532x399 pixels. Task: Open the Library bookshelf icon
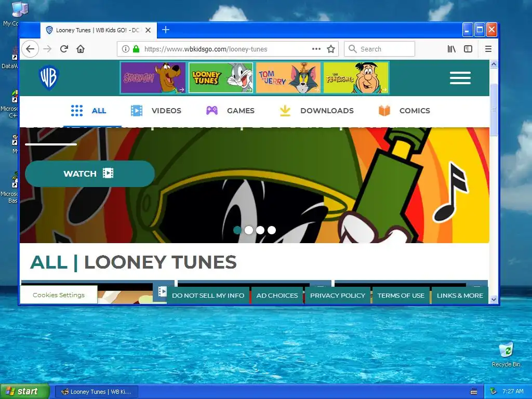[451, 49]
